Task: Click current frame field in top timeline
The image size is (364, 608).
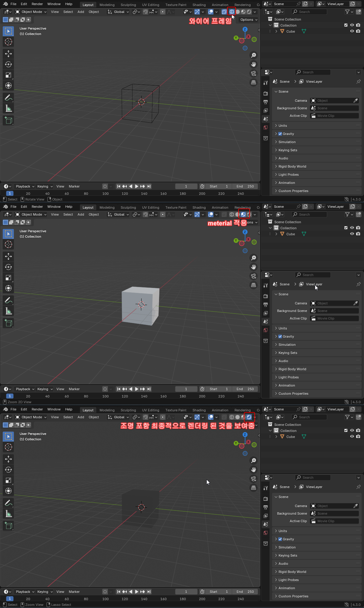Action: (x=186, y=186)
